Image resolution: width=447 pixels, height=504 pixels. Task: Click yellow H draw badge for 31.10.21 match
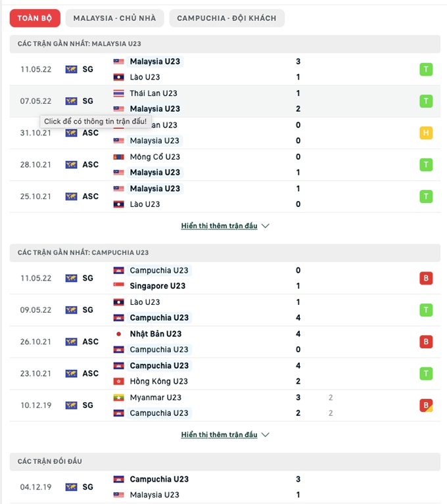pos(426,133)
